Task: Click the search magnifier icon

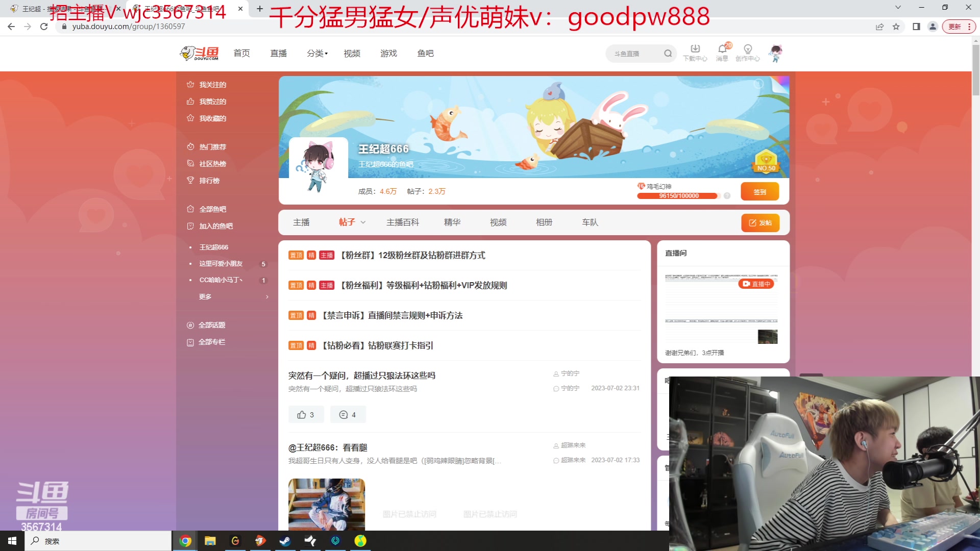Action: 668,54
